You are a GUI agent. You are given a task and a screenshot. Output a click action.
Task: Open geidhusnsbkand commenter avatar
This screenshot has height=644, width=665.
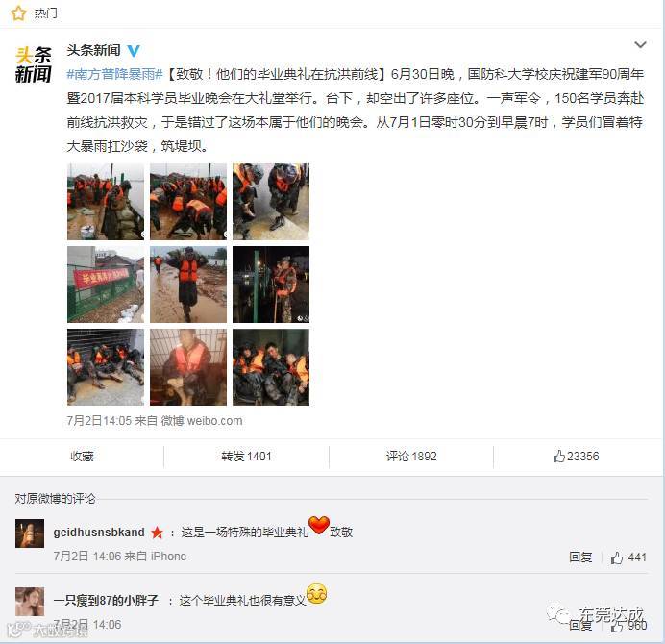(x=30, y=533)
